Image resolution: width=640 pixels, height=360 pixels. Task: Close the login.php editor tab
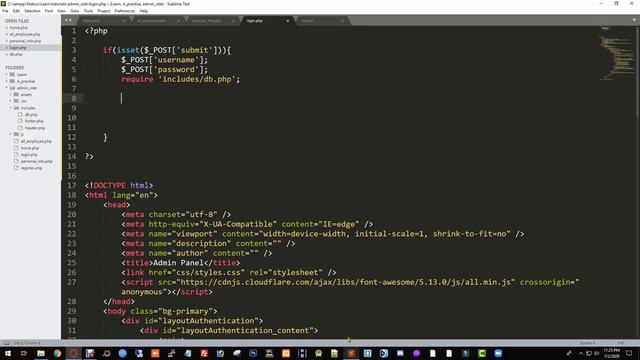click(287, 20)
